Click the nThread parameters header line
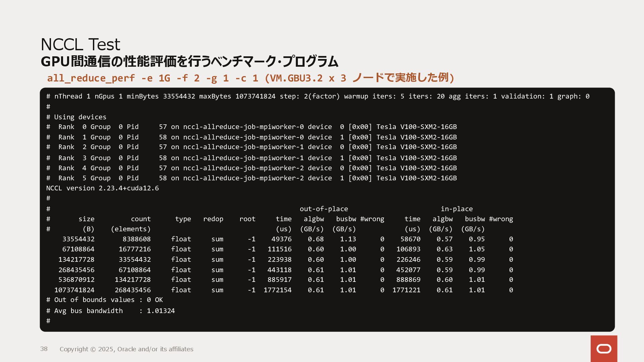This screenshot has width=644, height=362. point(318,97)
